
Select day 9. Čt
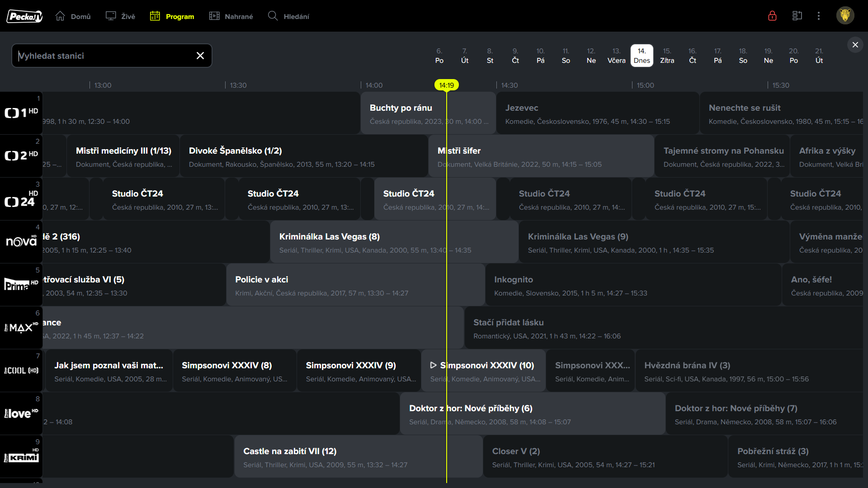(x=515, y=56)
